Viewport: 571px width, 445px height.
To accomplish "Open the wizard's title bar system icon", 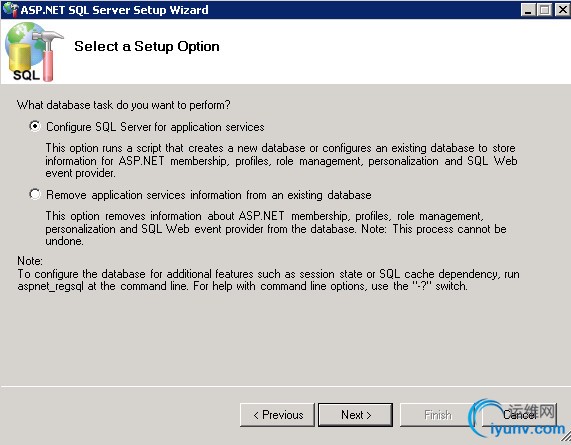I will pos(10,9).
